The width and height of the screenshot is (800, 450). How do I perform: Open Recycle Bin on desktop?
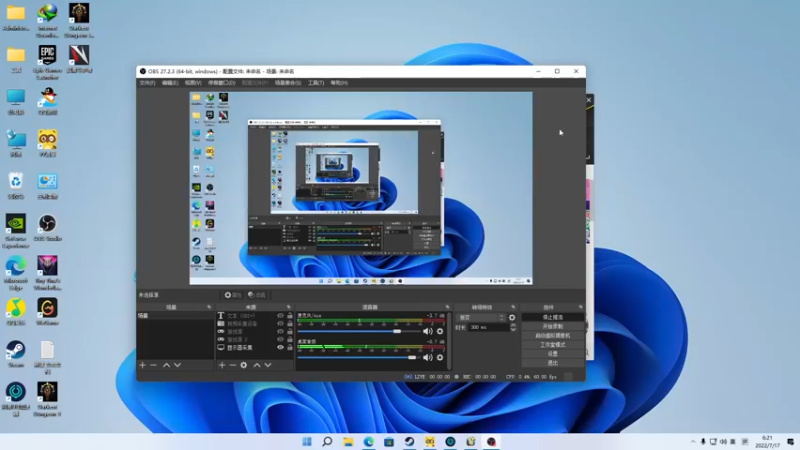[16, 185]
